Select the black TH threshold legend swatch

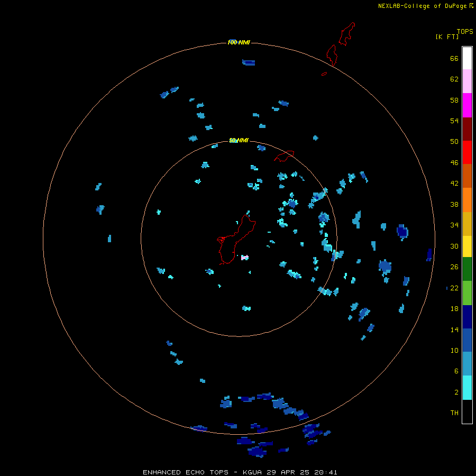[x=467, y=411]
